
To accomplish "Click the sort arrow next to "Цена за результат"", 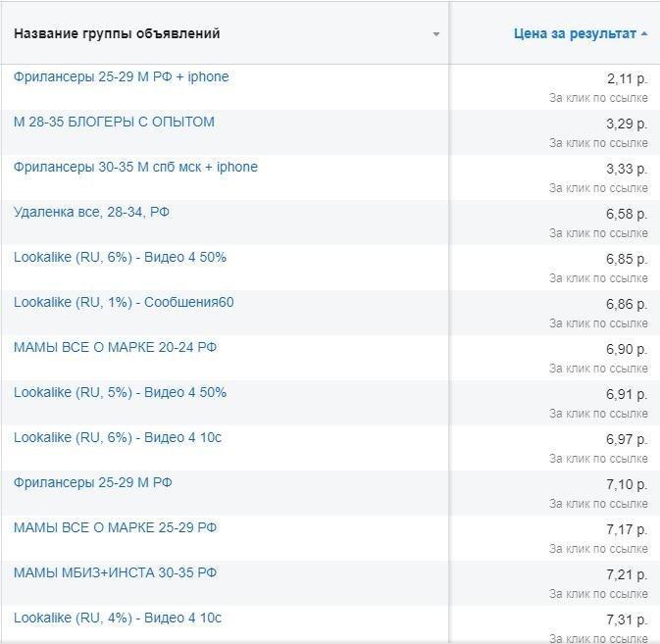I will pyautogui.click(x=644, y=34).
